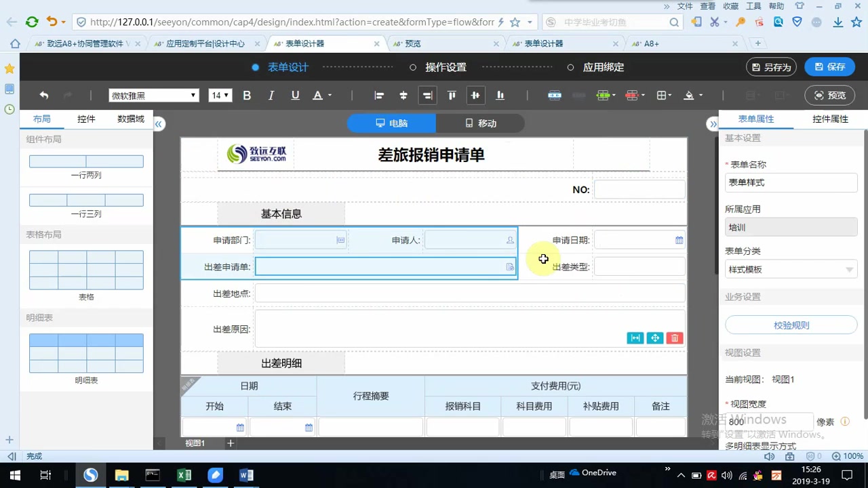The height and width of the screenshot is (488, 868).
Task: Open the 表单分类 dropdown showing 样式模板
Action: tap(791, 269)
